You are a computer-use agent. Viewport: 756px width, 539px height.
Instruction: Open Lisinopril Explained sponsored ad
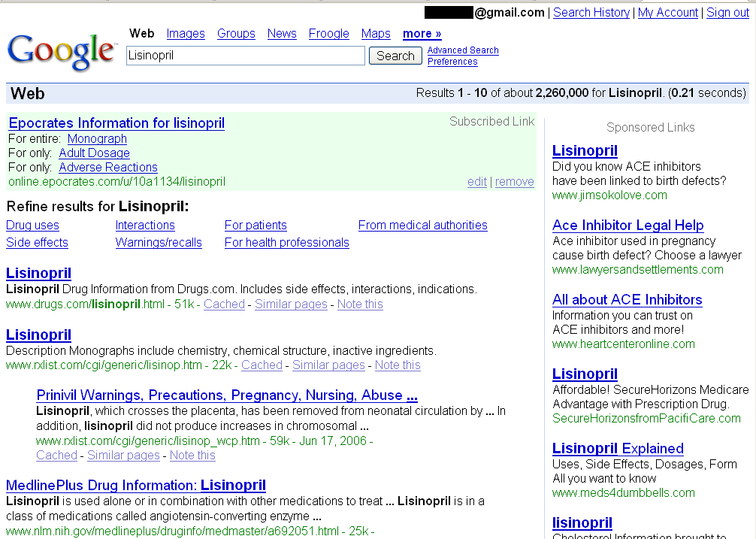tap(618, 448)
